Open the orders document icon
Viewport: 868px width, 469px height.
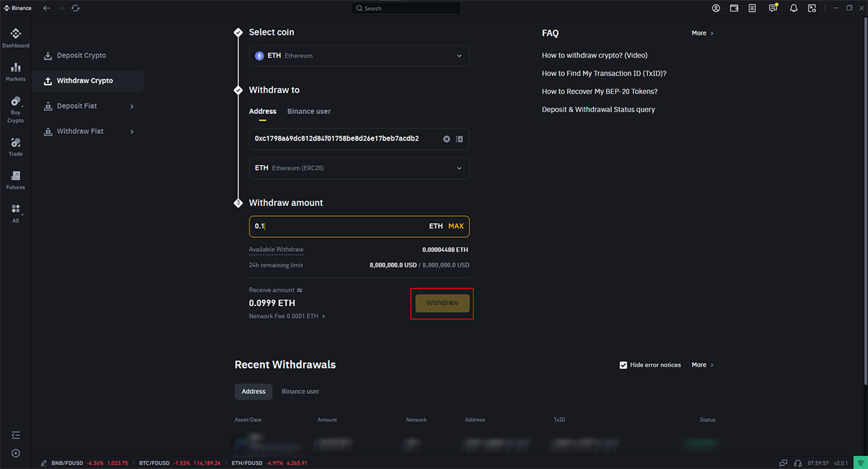tap(753, 8)
